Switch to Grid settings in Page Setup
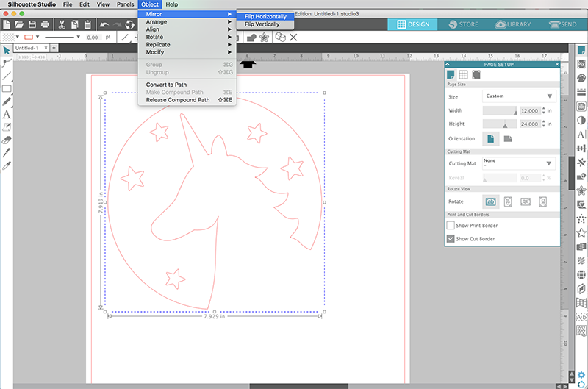588x389 pixels. click(x=464, y=75)
